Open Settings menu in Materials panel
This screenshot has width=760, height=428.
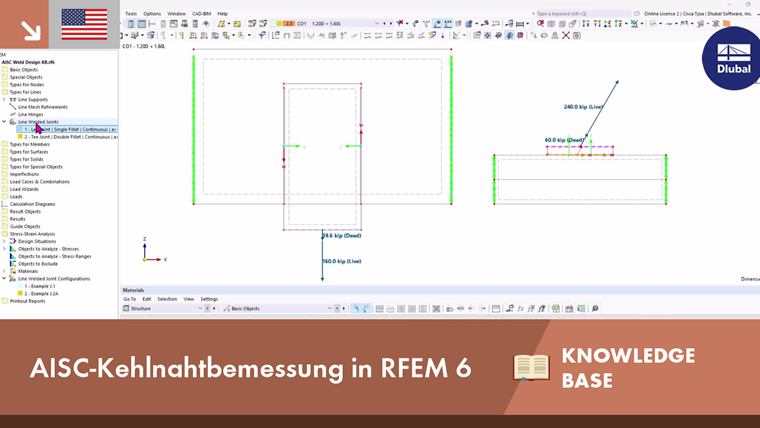[x=209, y=299]
